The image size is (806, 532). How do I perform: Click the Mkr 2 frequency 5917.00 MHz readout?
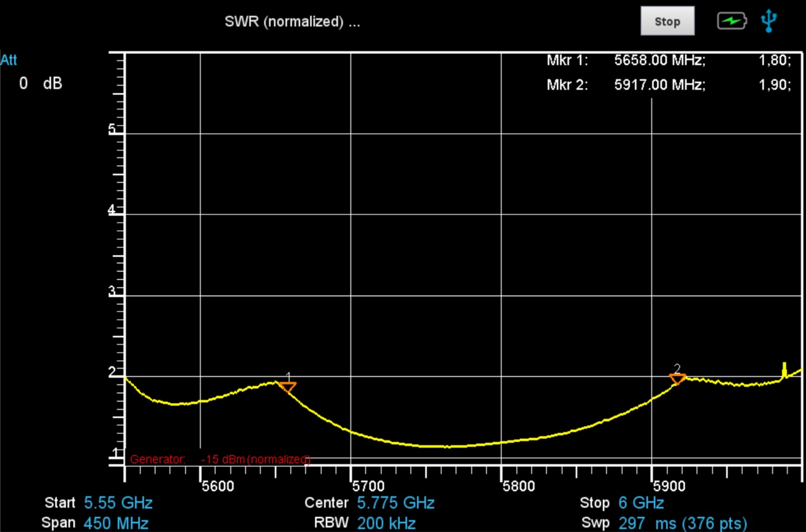659,85
